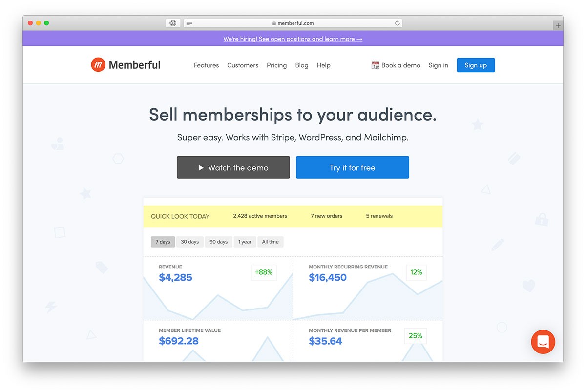This screenshot has height=392, width=586.
Task: Open a new tab with plus icon
Action: click(558, 25)
